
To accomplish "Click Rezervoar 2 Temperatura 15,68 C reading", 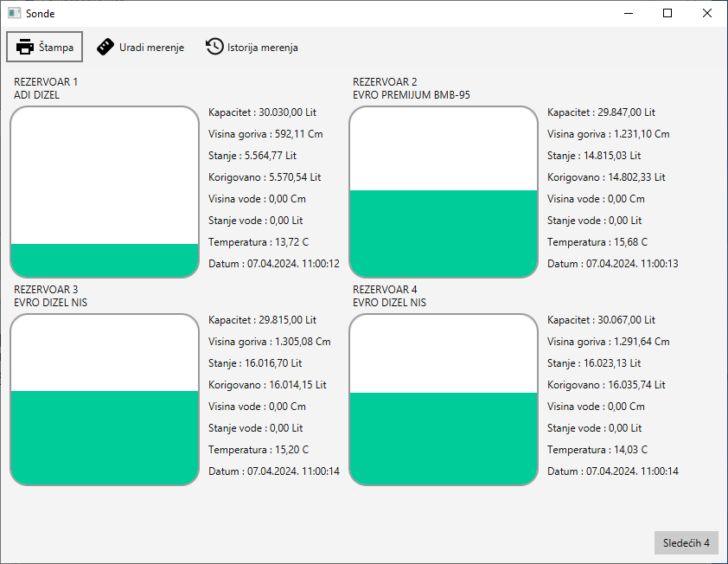I will pos(597,242).
